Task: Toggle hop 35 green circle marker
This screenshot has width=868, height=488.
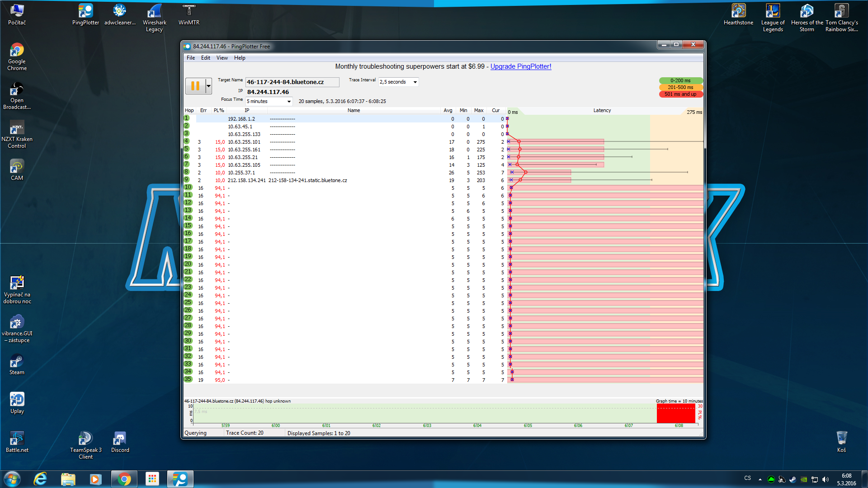Action: click(188, 380)
